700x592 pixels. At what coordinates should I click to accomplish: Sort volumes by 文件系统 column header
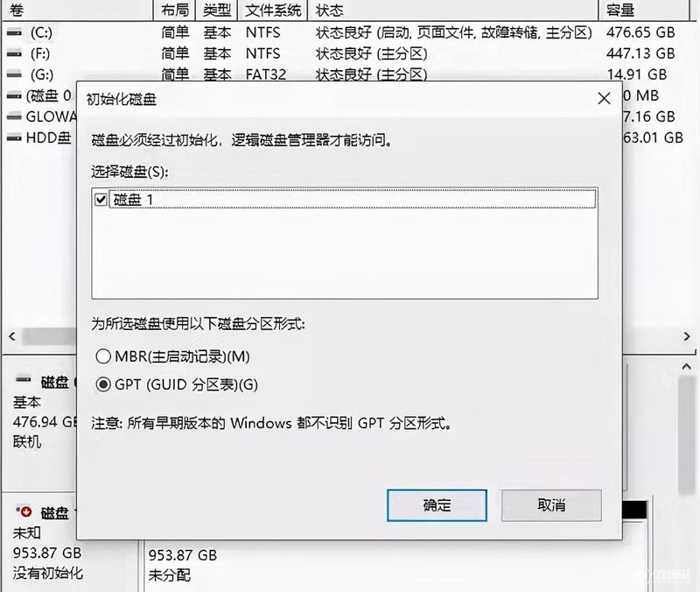(x=273, y=11)
